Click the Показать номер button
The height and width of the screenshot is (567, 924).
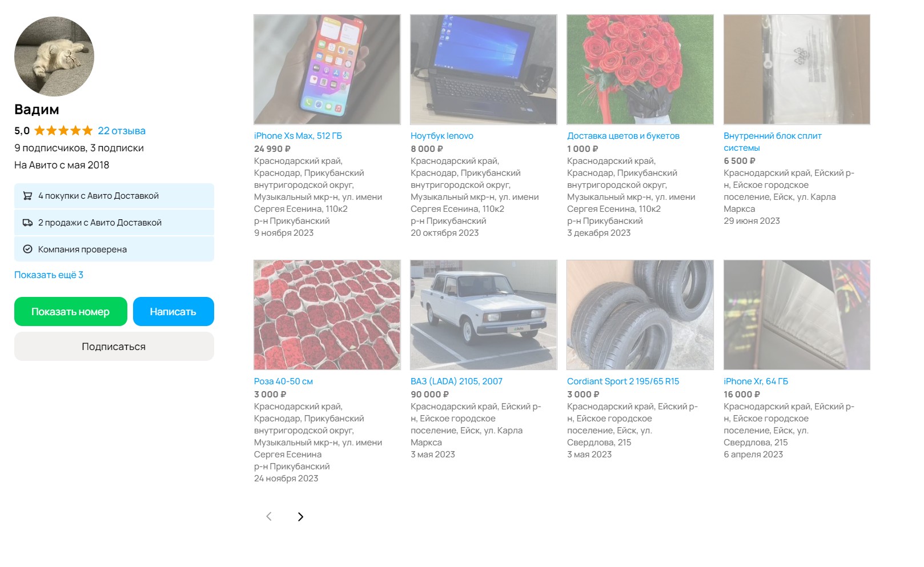point(71,312)
